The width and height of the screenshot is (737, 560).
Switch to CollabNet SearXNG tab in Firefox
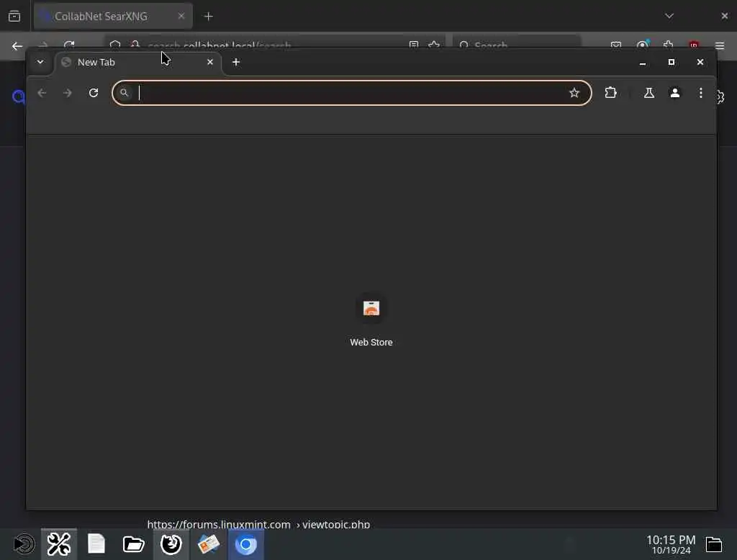(113, 16)
